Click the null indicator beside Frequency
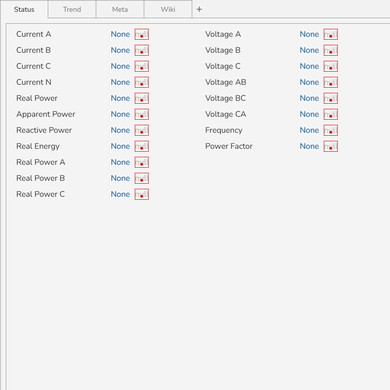390x390 pixels. coord(331,130)
